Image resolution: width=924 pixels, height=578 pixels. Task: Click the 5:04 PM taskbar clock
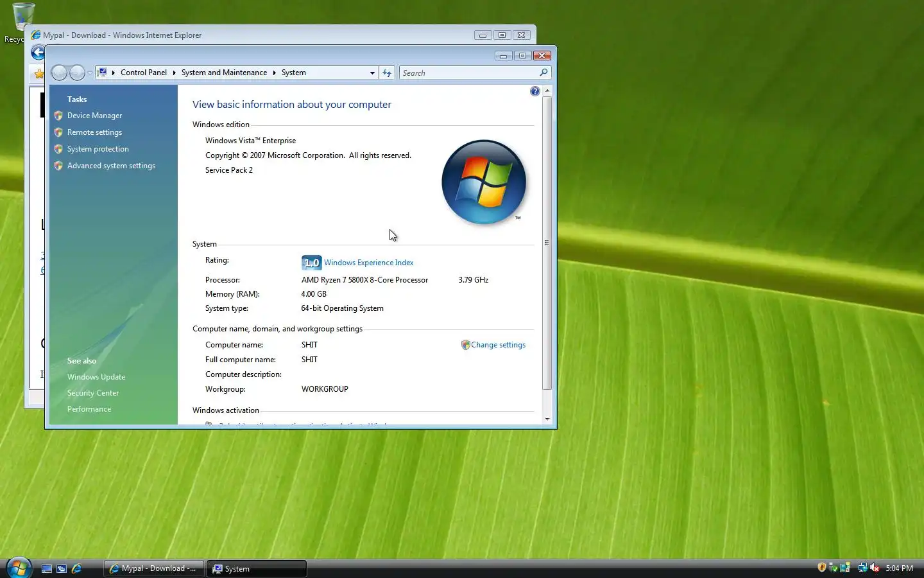[899, 568]
